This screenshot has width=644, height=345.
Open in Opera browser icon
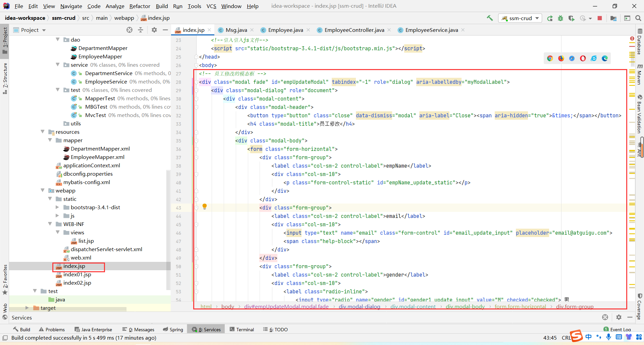583,58
